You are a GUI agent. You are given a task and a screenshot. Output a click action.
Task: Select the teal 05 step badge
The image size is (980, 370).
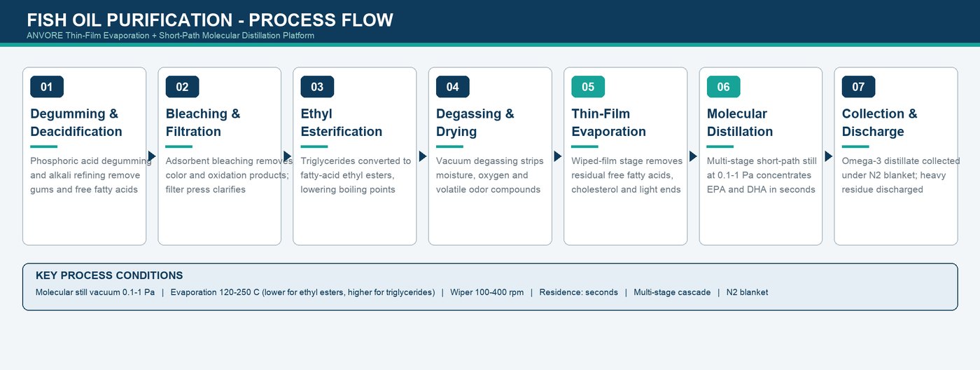pyautogui.click(x=588, y=87)
